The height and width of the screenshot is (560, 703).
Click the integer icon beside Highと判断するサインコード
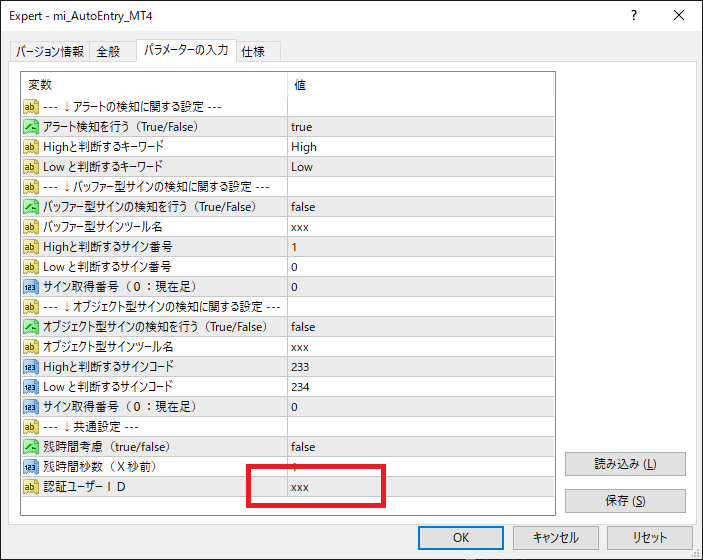(x=31, y=367)
